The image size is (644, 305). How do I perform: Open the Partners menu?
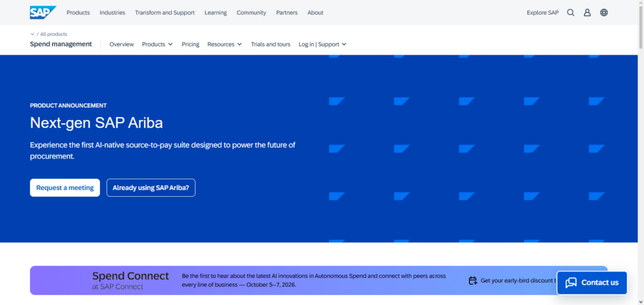click(287, 13)
